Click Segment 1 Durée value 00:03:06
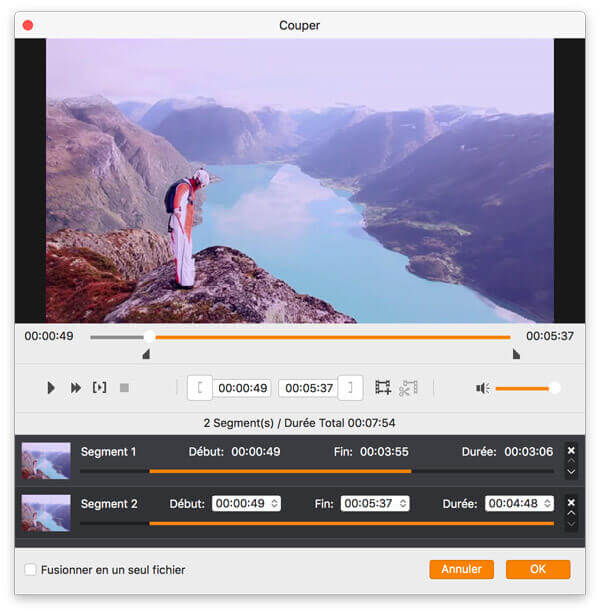600x613 pixels. tap(528, 452)
